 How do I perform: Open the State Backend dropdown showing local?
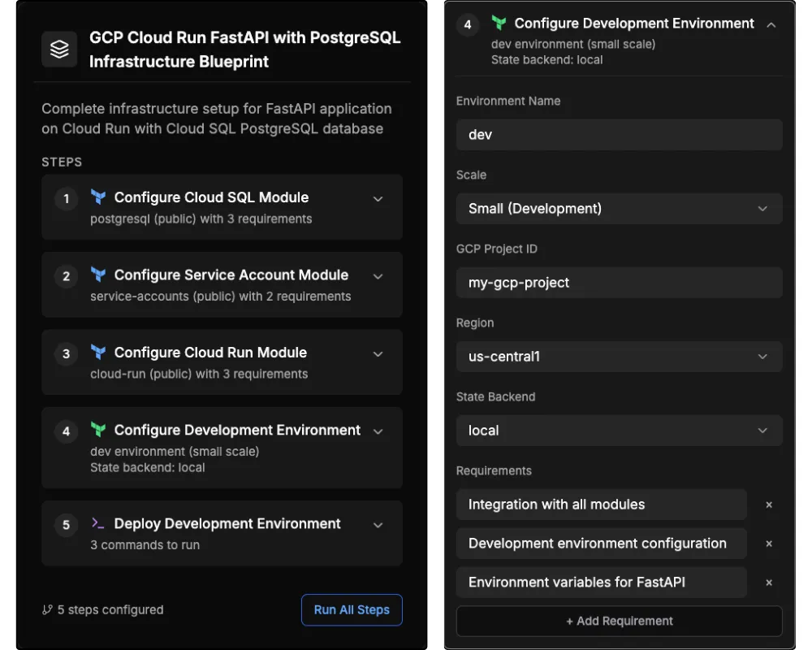coord(619,431)
